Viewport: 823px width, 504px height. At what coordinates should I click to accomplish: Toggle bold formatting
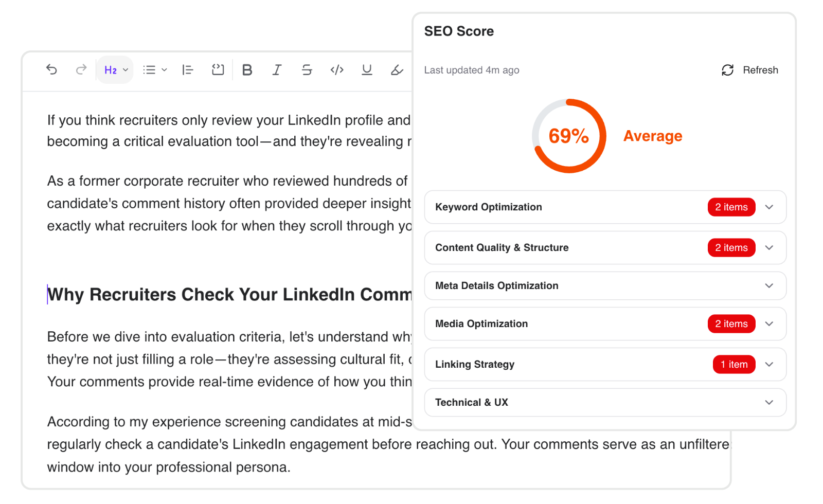247,70
